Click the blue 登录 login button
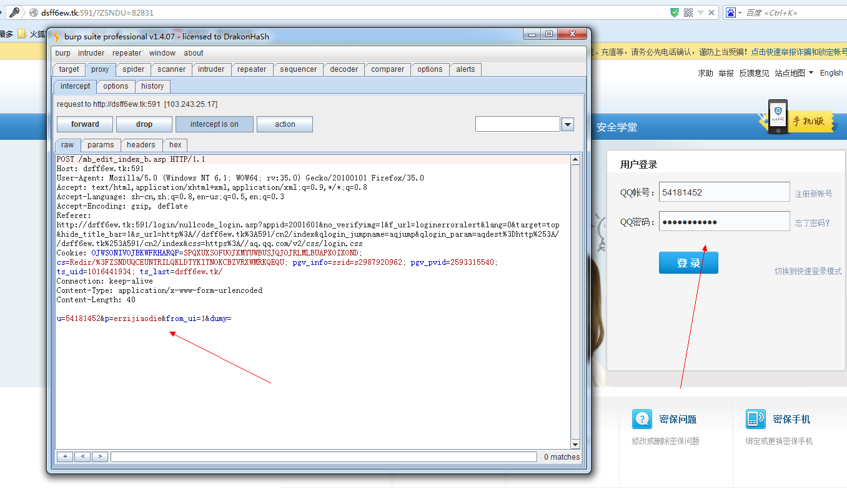The height and width of the screenshot is (504, 847). coord(688,263)
